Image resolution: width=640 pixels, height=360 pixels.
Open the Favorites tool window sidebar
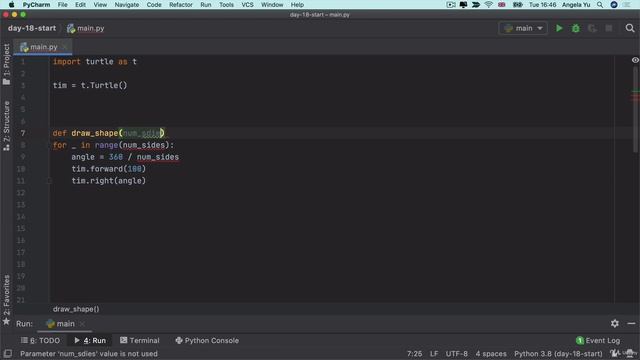pyautogui.click(x=6, y=300)
